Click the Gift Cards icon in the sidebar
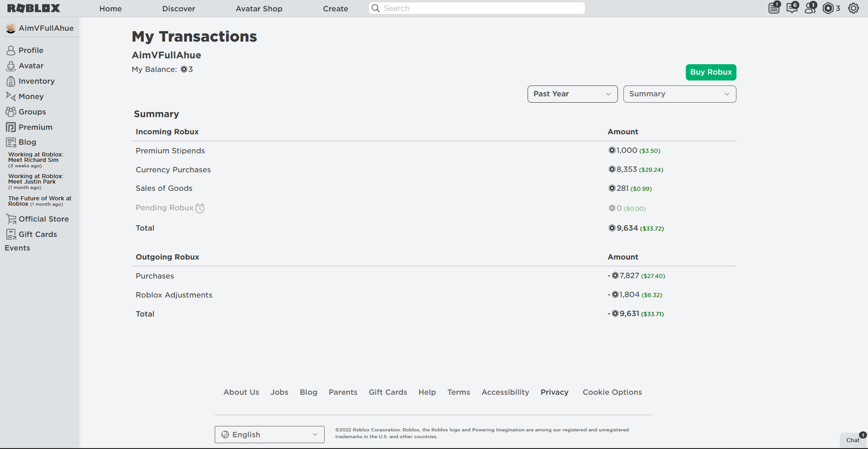This screenshot has width=868, height=449. coord(11,234)
